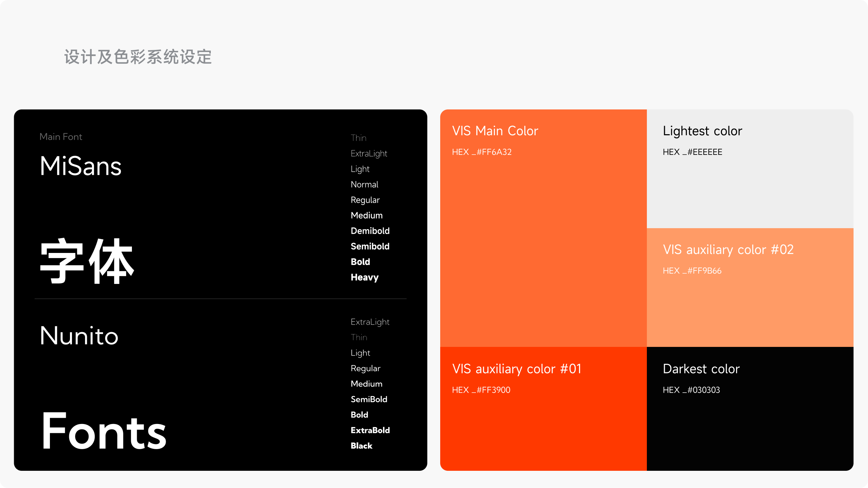Click the HEX _#FF9B66 code text
This screenshot has height=488, width=868.
click(x=692, y=271)
